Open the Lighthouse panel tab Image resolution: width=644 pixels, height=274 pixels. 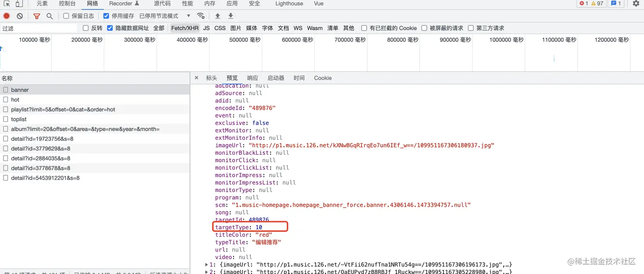[289, 3]
